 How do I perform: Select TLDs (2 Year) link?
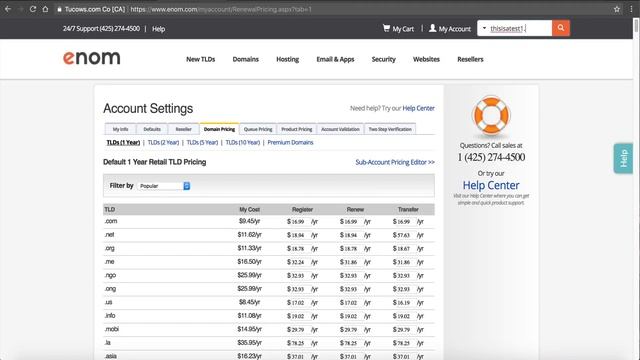point(163,142)
